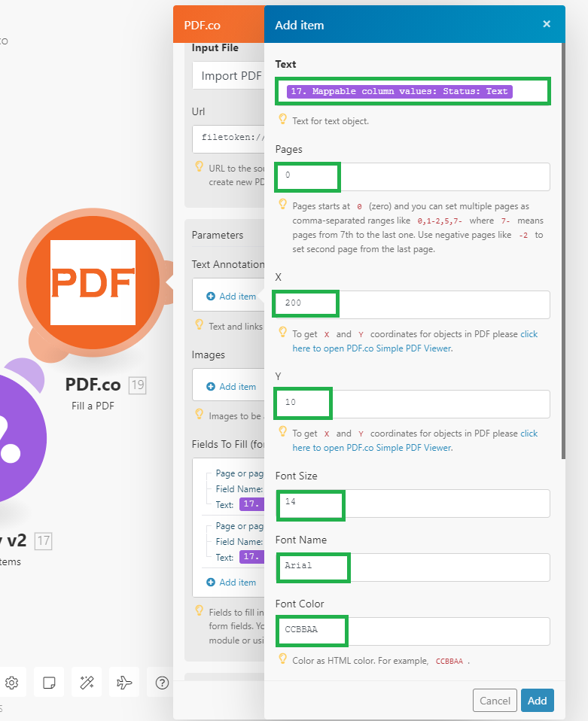Click the PDF.co panel header title
The image size is (588, 721).
pyautogui.click(x=202, y=25)
